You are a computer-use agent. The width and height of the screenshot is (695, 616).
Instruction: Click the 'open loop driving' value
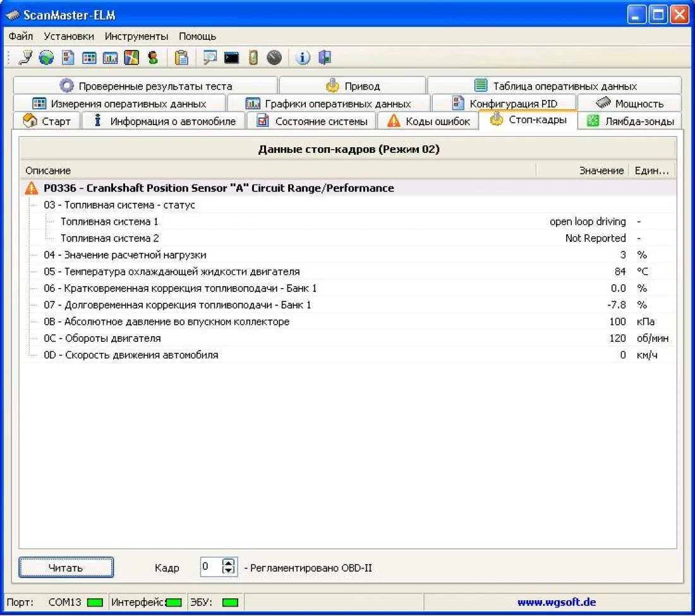pyautogui.click(x=588, y=222)
